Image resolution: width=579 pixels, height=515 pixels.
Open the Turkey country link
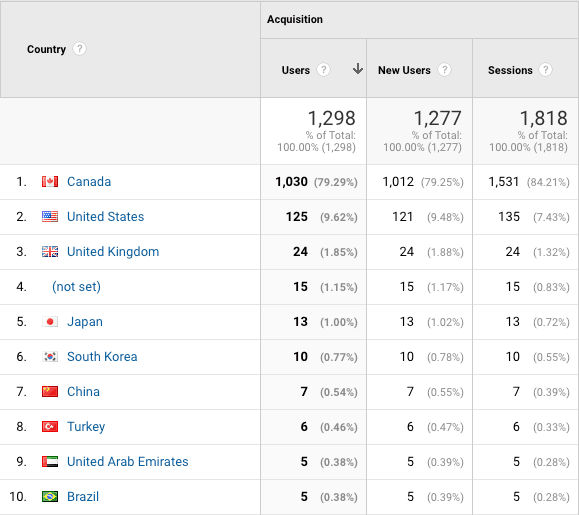tap(86, 427)
